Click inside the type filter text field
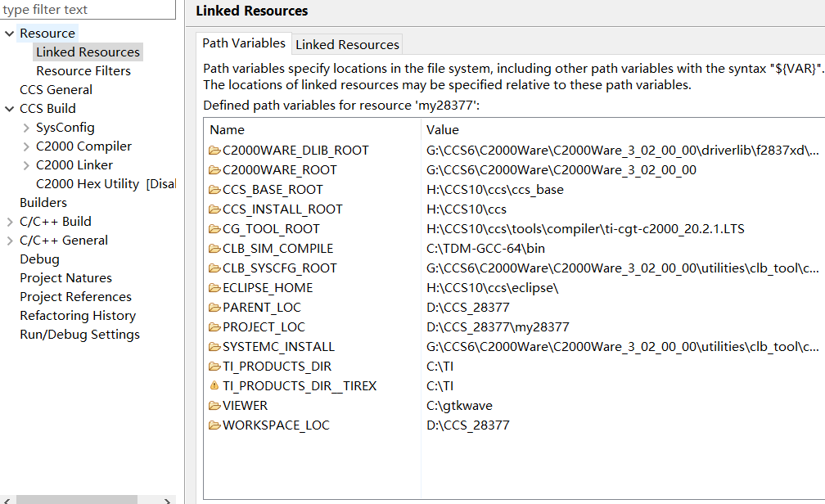 click(82, 9)
